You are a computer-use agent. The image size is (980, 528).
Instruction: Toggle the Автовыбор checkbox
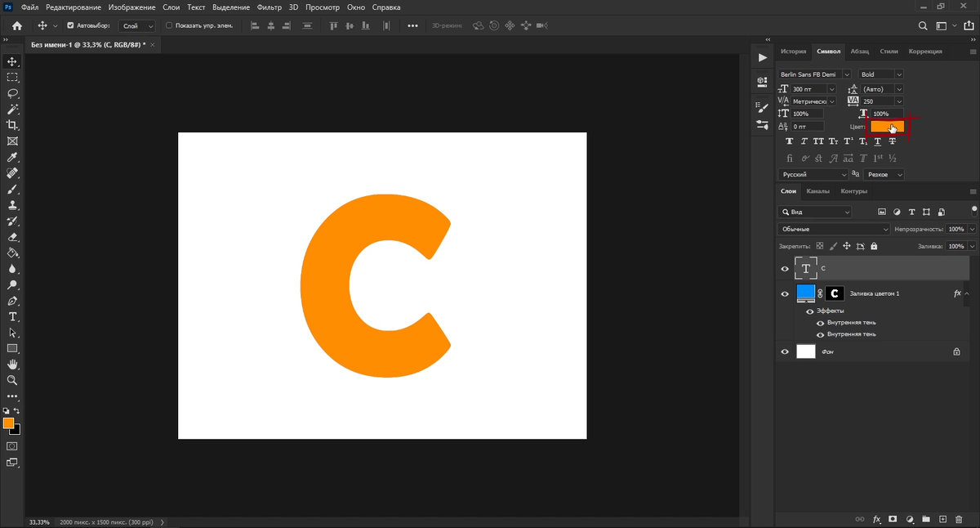(x=70, y=25)
